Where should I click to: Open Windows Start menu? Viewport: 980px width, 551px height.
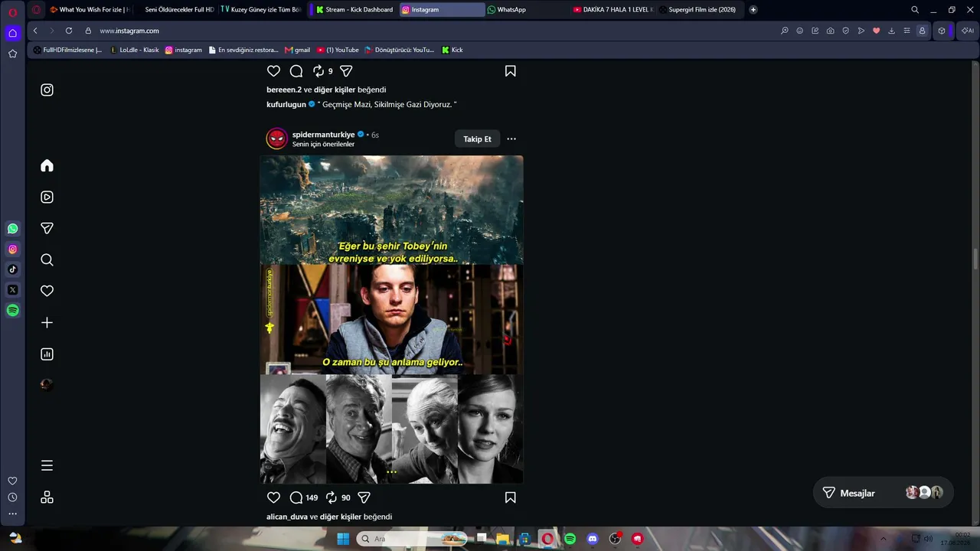coord(343,539)
